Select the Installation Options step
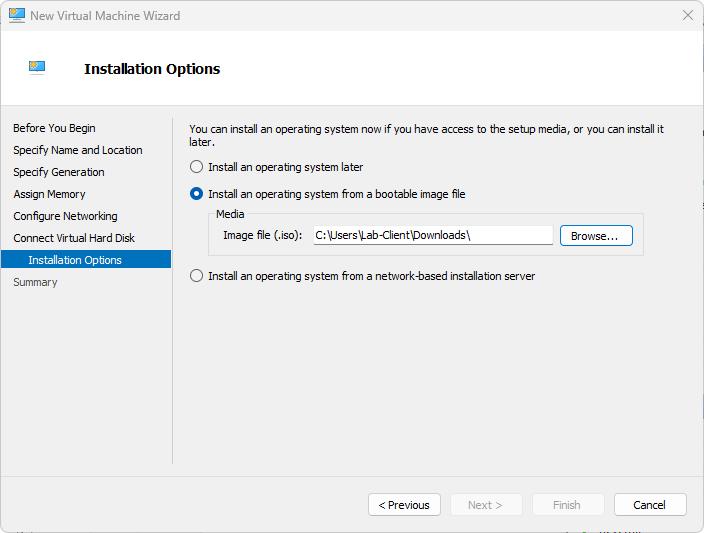The width and height of the screenshot is (704, 533). (86, 260)
